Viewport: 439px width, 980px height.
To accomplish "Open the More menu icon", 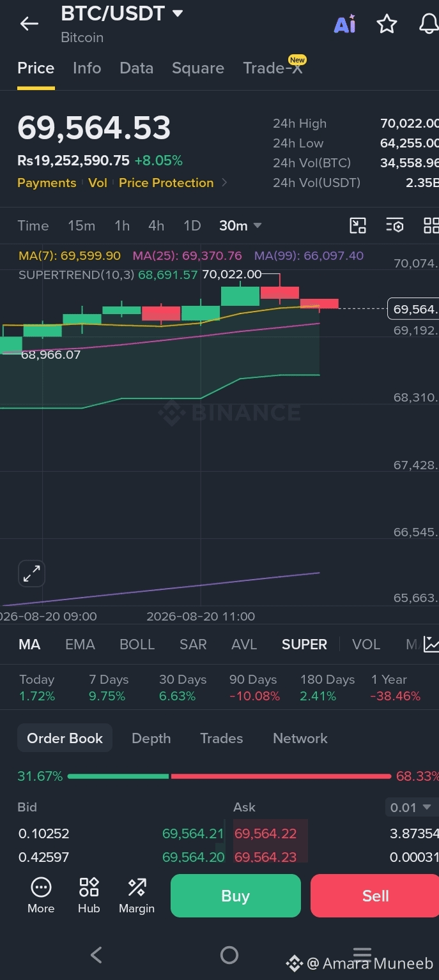I will (41, 896).
